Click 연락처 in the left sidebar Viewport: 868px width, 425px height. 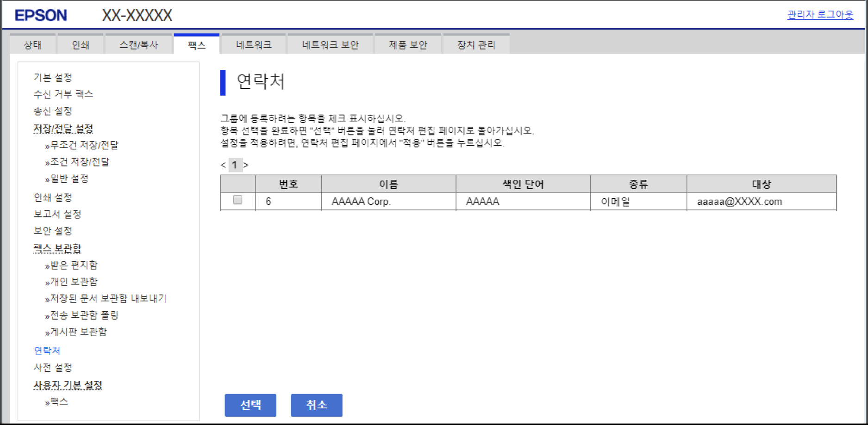click(47, 351)
